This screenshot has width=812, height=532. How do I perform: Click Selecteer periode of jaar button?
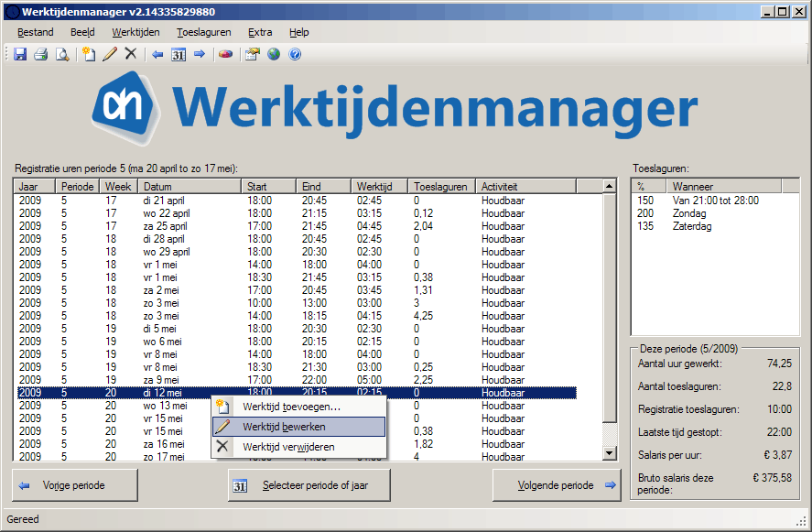(x=309, y=485)
